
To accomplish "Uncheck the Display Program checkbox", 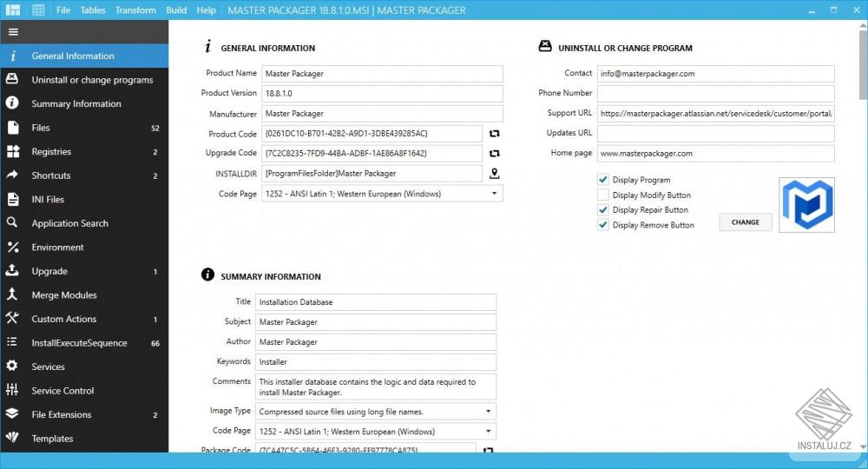I will click(x=603, y=180).
